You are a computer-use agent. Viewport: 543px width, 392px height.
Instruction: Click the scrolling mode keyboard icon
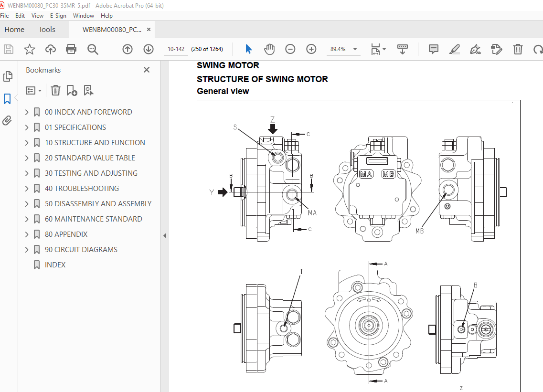click(x=403, y=49)
